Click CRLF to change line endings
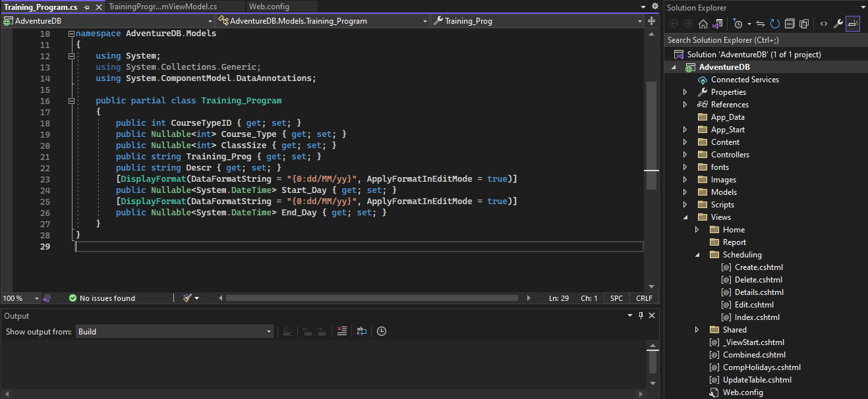Viewport: 868px width, 399px height. point(643,298)
